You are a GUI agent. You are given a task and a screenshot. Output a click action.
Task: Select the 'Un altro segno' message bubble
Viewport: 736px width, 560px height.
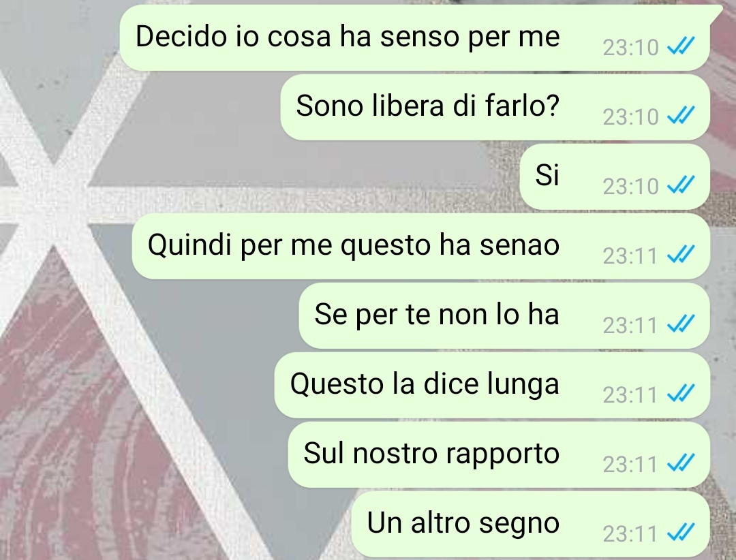pos(531,525)
